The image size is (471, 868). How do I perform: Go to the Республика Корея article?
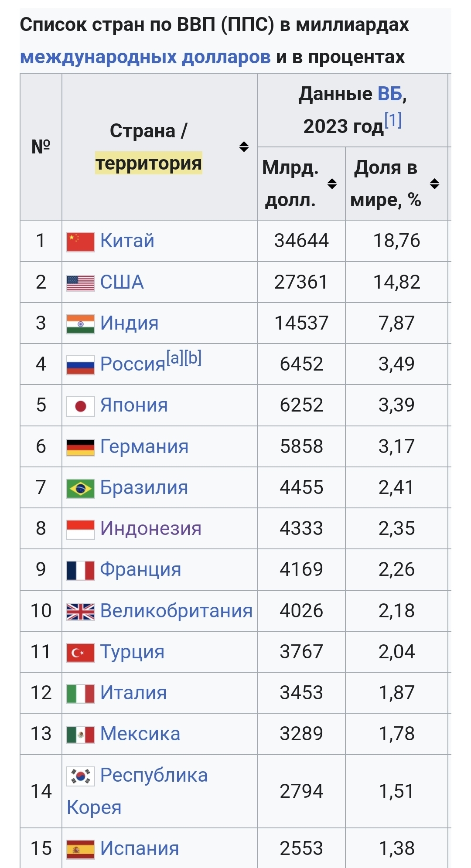click(154, 776)
